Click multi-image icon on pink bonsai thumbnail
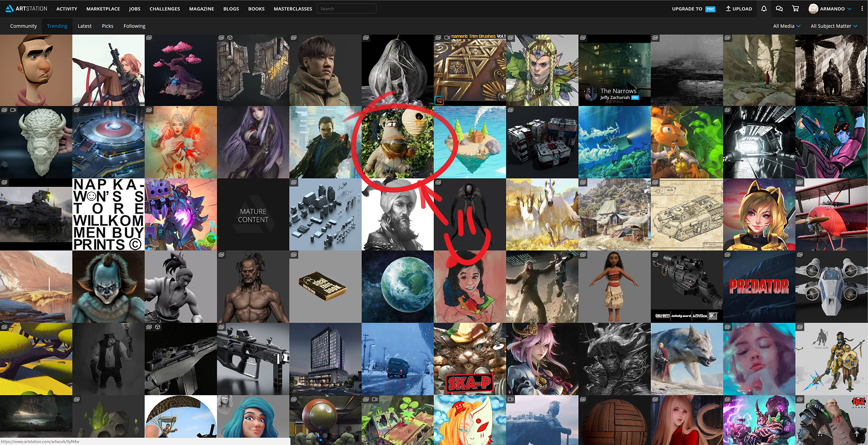This screenshot has height=445, width=868. (x=149, y=38)
